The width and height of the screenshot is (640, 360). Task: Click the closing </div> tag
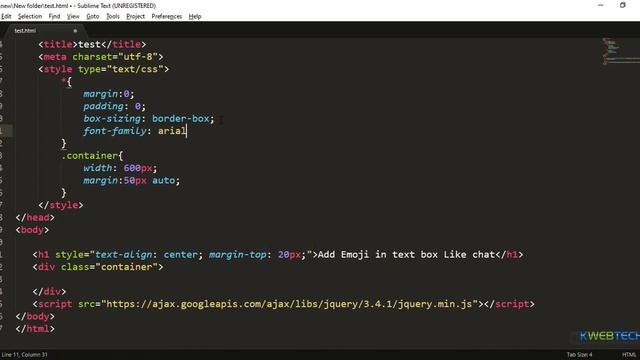49,292
